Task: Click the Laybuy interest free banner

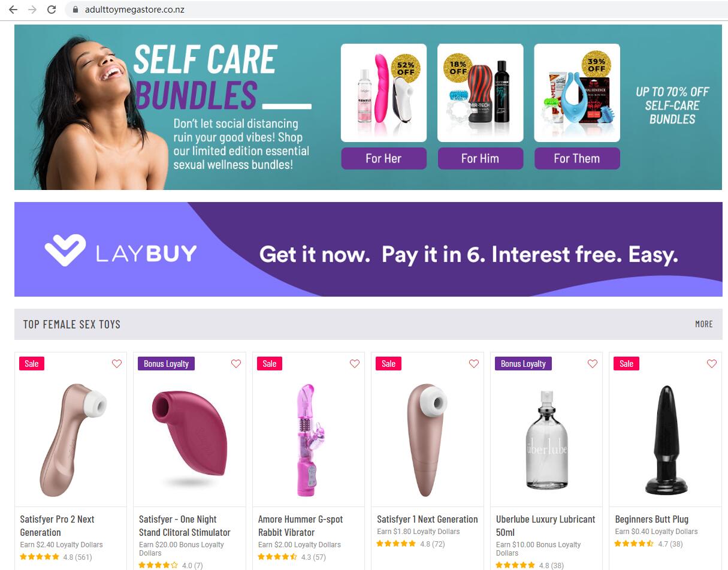Action: point(368,249)
